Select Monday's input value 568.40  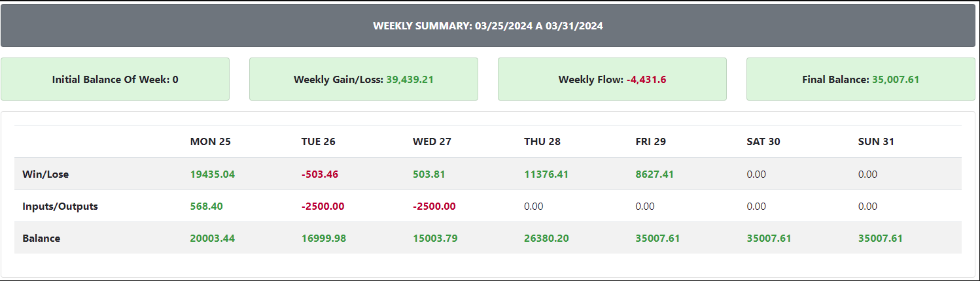(207, 206)
